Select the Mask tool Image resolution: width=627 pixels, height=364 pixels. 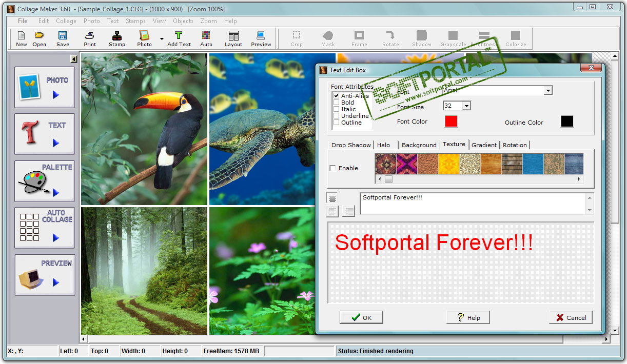pos(328,38)
